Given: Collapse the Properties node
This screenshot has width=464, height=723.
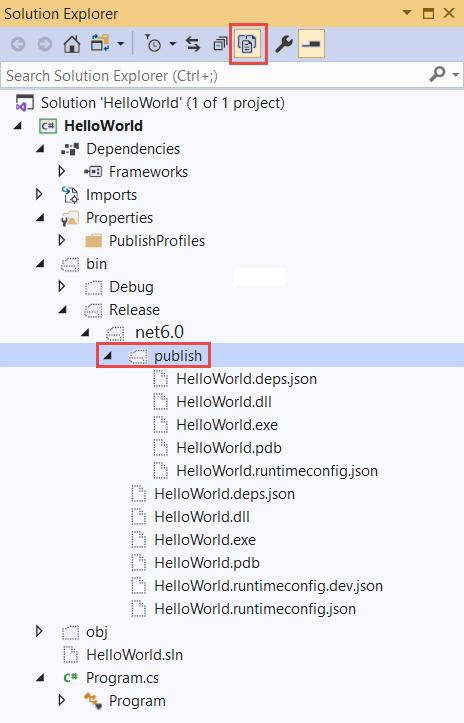Looking at the screenshot, I should 41,218.
